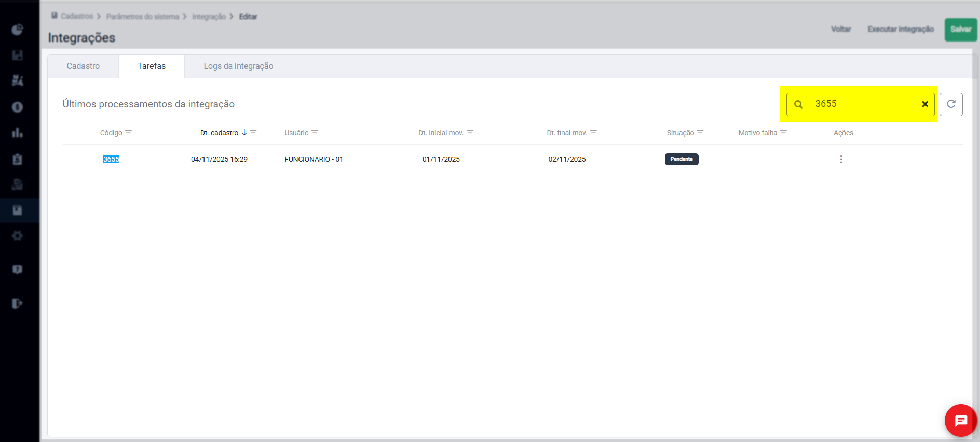Screen dimensions: 980x442
Task: Click the floppy disk icon in sidebar
Action: click(x=17, y=55)
